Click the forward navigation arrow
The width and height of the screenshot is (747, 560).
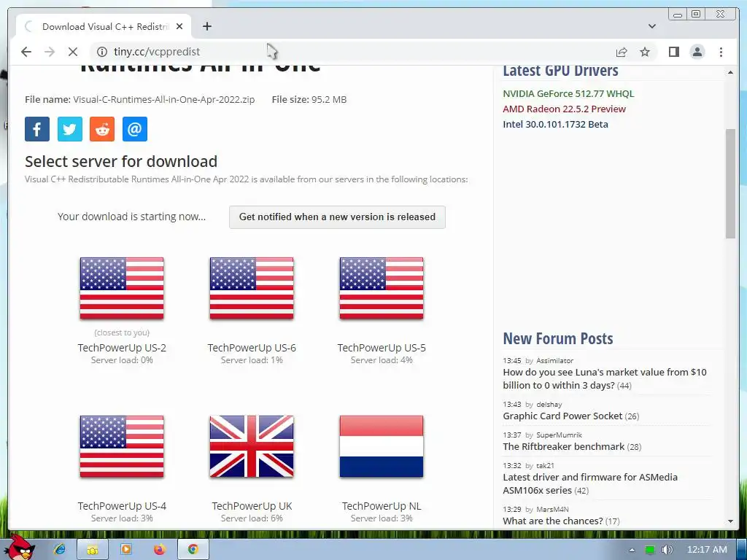click(x=50, y=52)
